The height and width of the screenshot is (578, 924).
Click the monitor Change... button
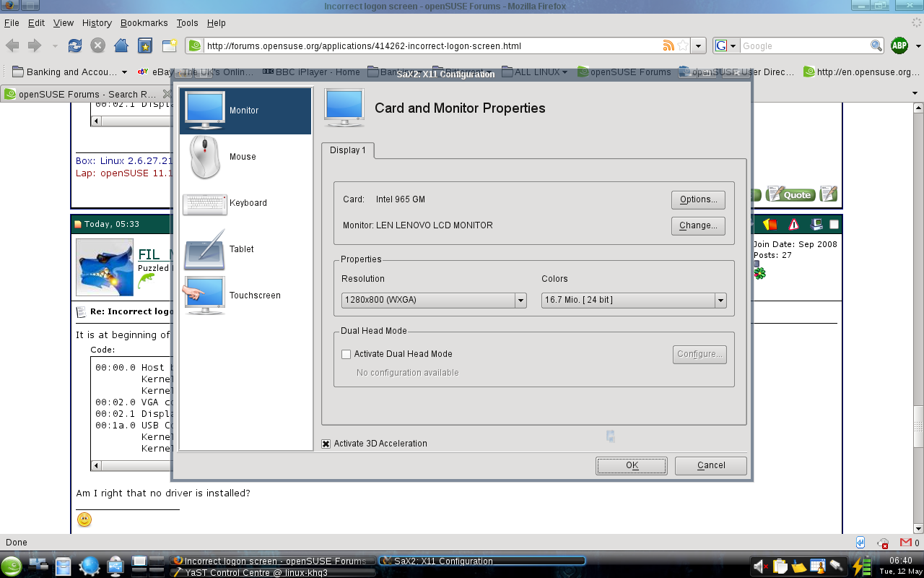tap(698, 225)
